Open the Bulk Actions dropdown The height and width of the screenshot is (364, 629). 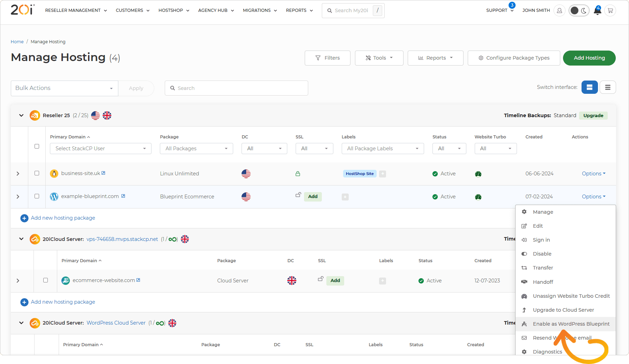65,88
